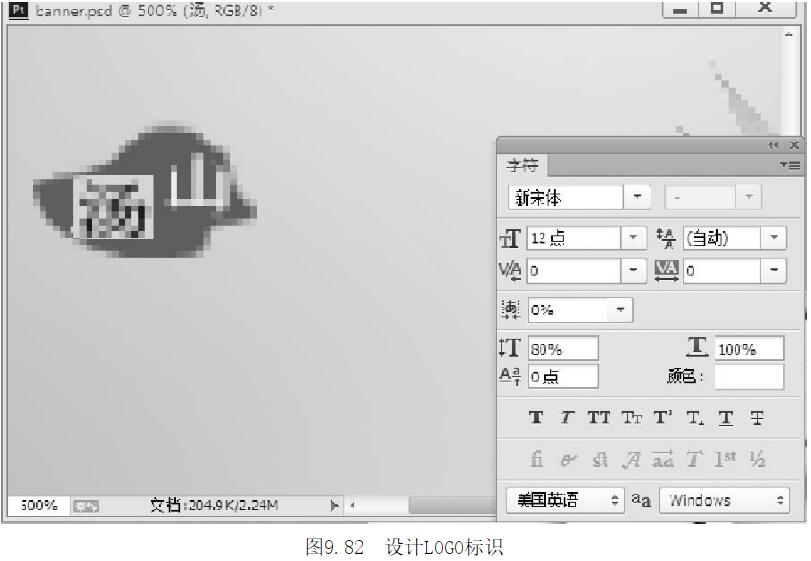The height and width of the screenshot is (561, 811).
Task: Click the font size icon
Action: 510,238
